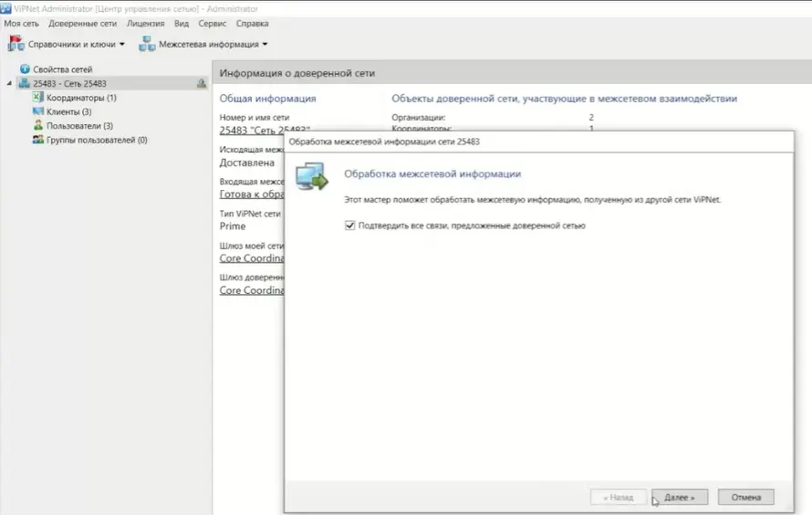Click the Клиенты monitor icon
Viewport: 812px width, 515px height.
coord(37,110)
